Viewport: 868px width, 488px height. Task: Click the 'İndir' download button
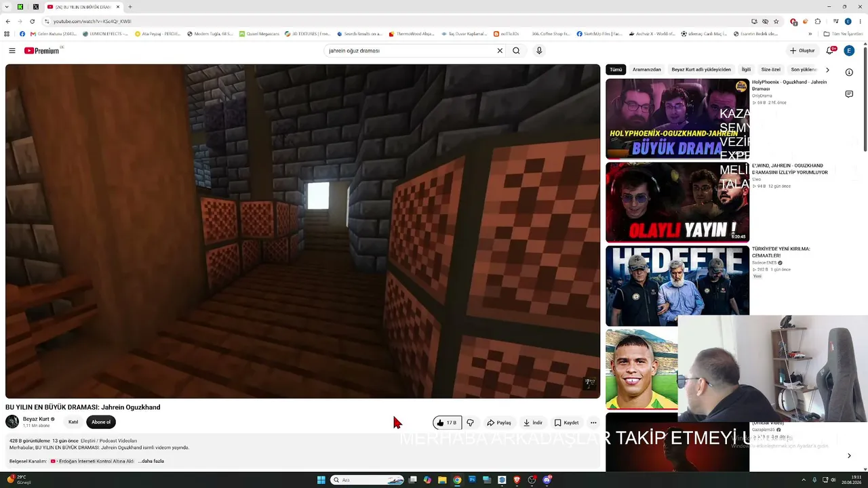click(x=533, y=423)
